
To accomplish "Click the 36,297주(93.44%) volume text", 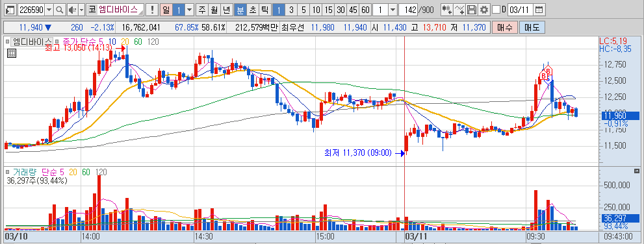I will tap(37, 180).
